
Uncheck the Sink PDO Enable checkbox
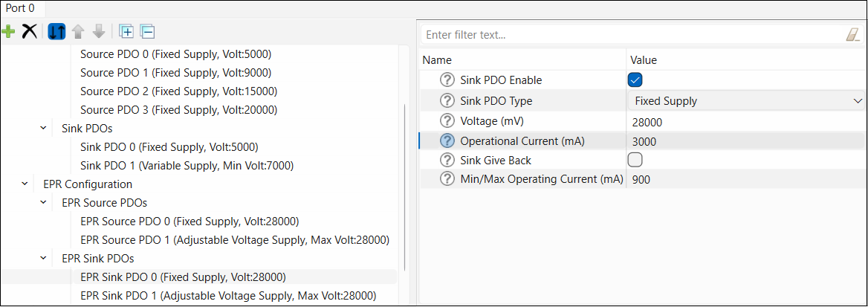(x=635, y=80)
